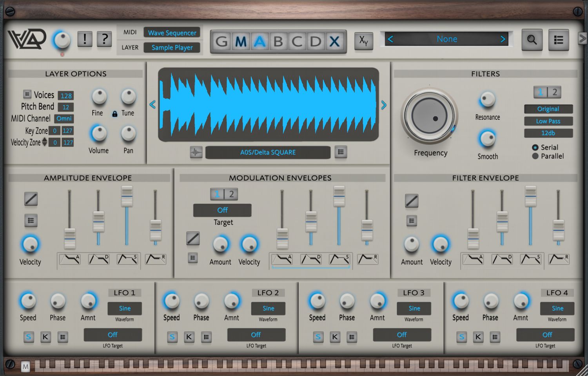588x376 pixels.
Task: Click the magnifier preset search icon
Action: click(x=532, y=40)
